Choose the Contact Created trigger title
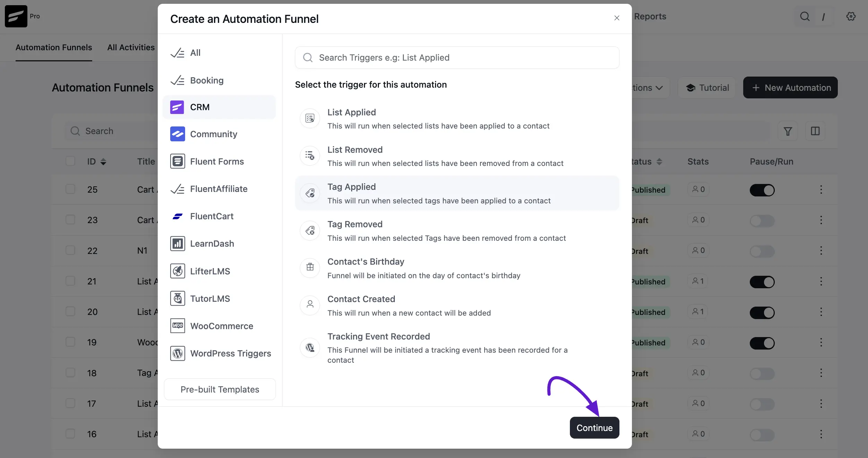Image resolution: width=868 pixels, height=458 pixels. tap(361, 299)
